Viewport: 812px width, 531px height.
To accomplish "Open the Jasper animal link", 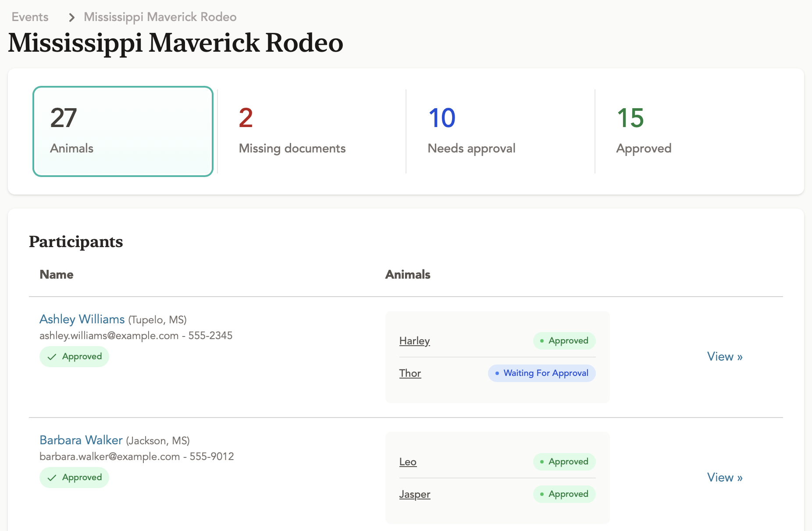I will coord(415,494).
